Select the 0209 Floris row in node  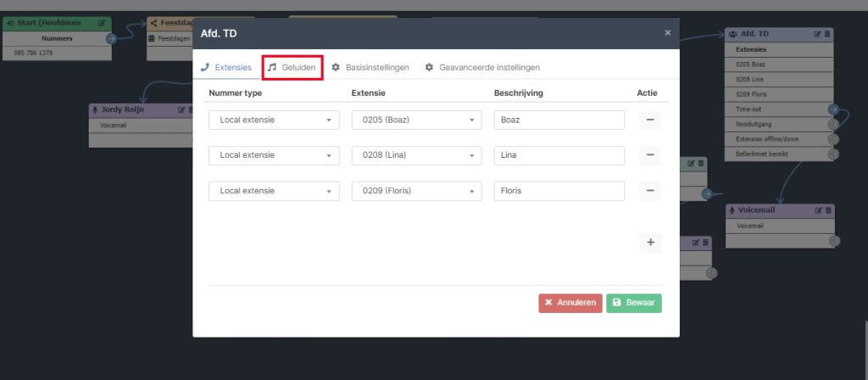(779, 94)
